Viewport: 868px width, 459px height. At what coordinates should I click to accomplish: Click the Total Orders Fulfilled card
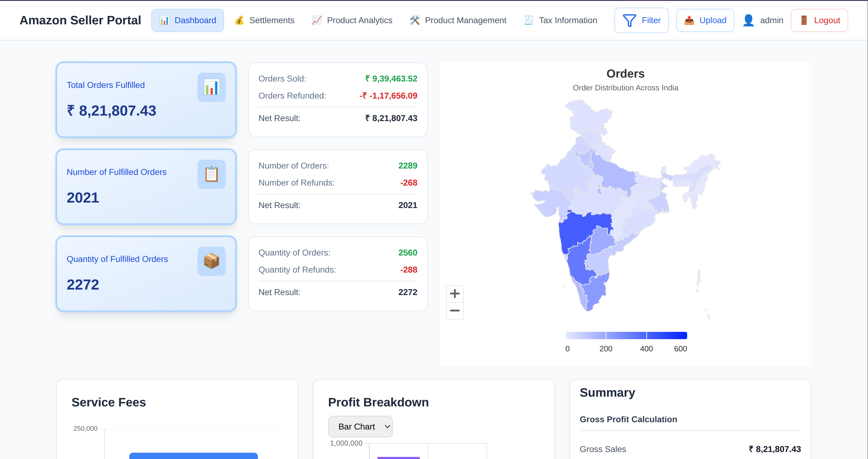tap(146, 100)
